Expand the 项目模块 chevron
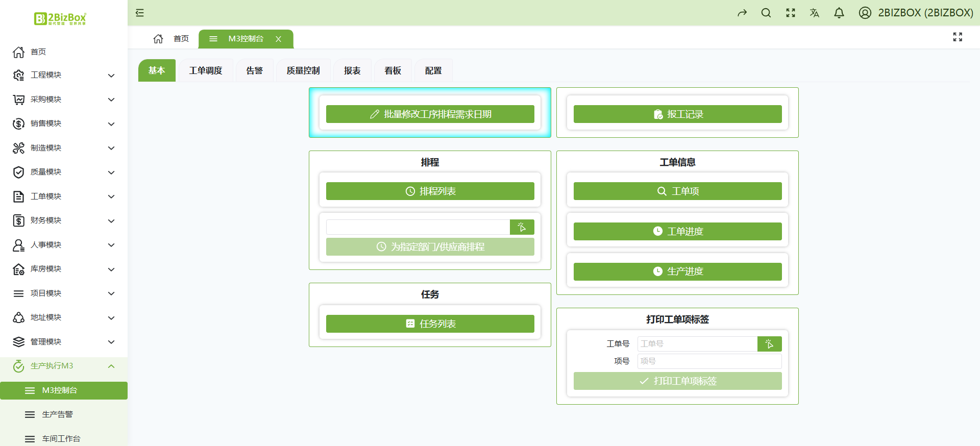Viewport: 980px width, 446px height. [x=111, y=293]
